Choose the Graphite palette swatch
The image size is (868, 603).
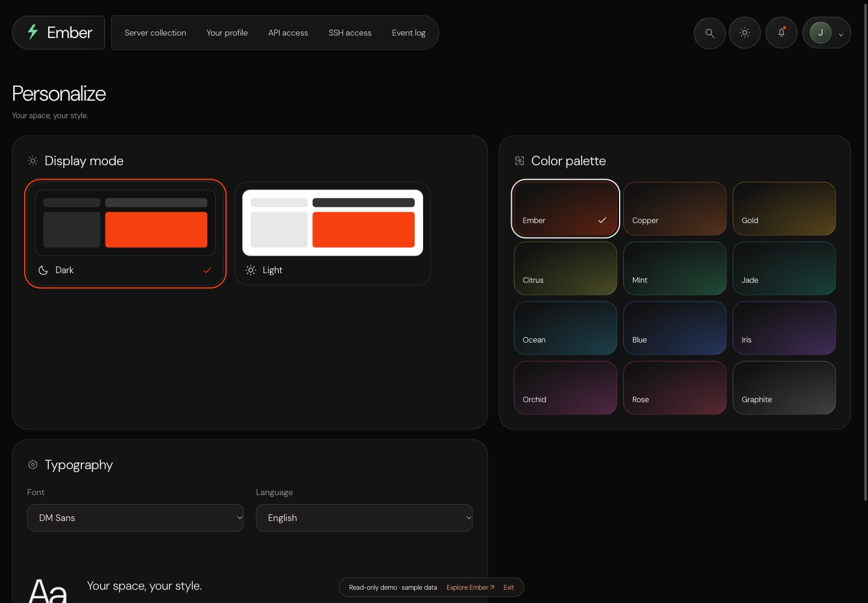tap(784, 388)
